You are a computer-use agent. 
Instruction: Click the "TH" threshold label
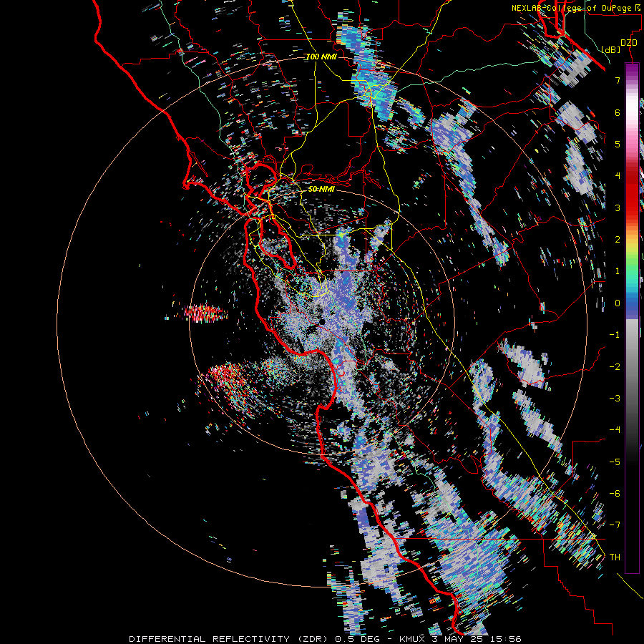coord(615,557)
